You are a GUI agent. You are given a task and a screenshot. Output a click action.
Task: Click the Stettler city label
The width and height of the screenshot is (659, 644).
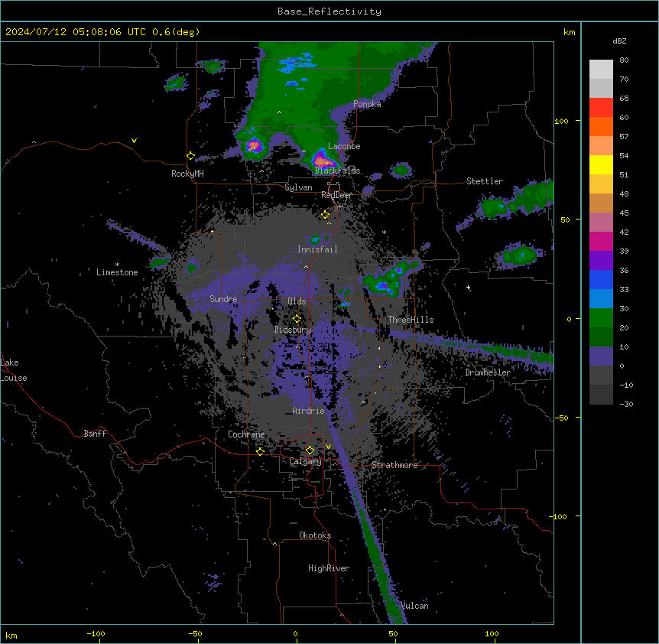485,181
